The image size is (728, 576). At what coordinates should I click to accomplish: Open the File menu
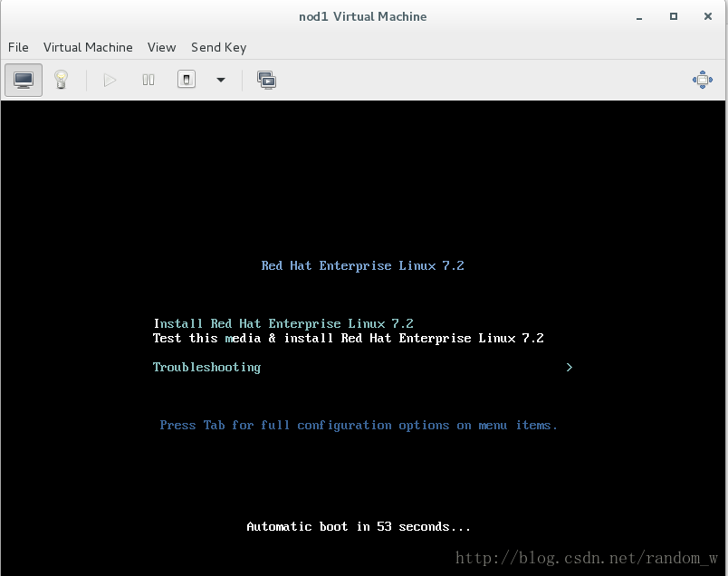tap(18, 47)
